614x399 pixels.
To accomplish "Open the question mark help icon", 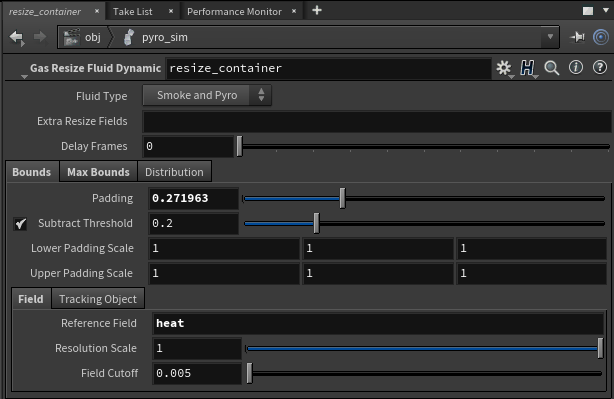I will [x=600, y=68].
